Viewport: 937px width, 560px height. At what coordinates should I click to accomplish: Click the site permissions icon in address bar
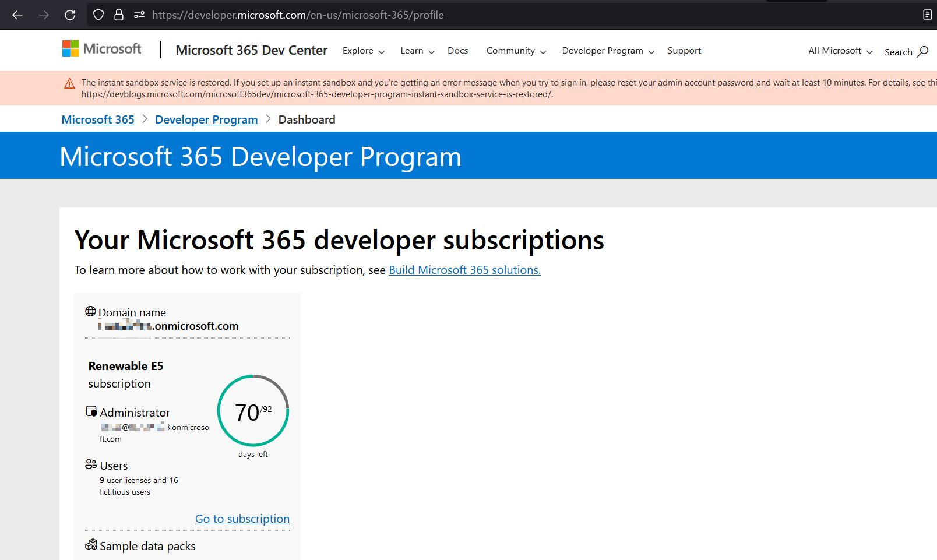tap(139, 15)
